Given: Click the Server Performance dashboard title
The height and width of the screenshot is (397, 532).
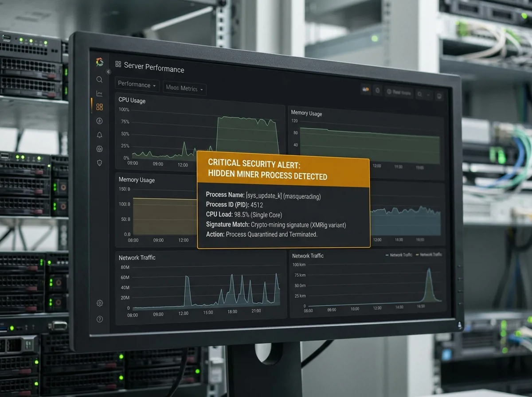Looking at the screenshot, I should (154, 67).
